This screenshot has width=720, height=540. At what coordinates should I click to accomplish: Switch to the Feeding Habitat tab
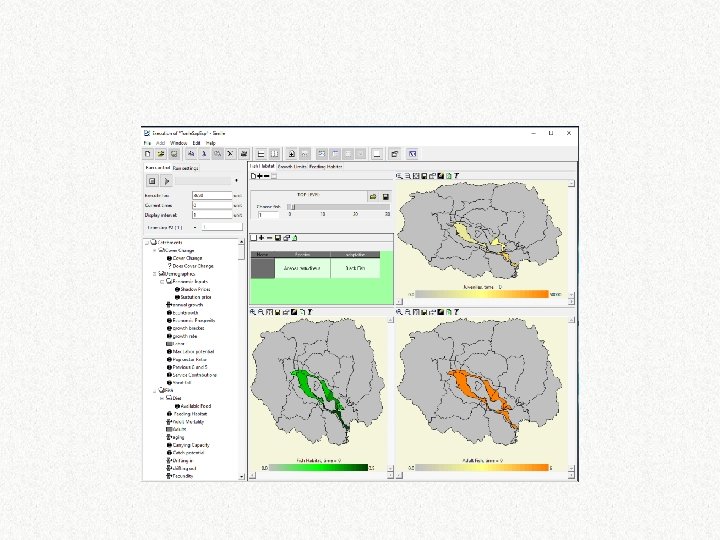(x=326, y=166)
